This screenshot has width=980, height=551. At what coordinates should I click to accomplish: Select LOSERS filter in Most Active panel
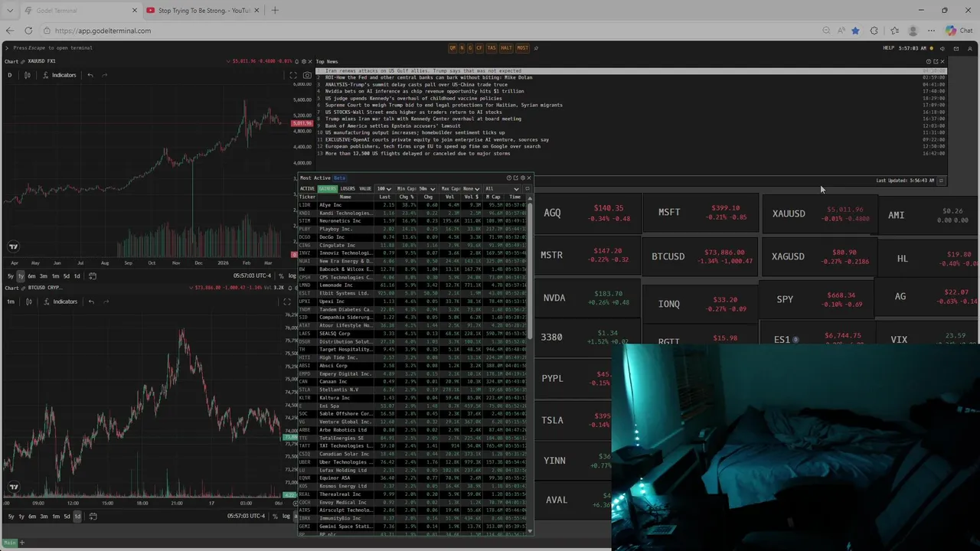tap(348, 188)
